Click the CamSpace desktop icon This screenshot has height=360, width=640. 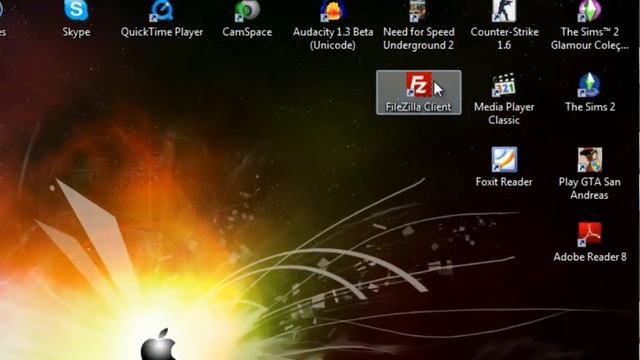[247, 11]
